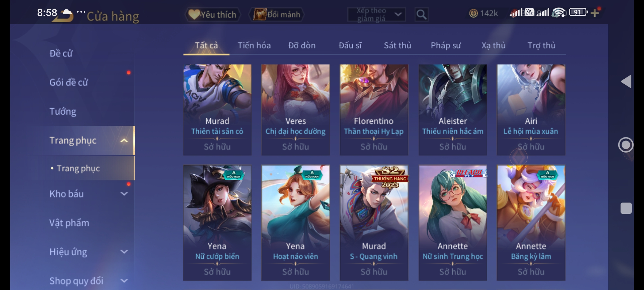This screenshot has height=290, width=644.
Task: Open the Xếp theo giảm giá dropdown
Action: tap(376, 15)
